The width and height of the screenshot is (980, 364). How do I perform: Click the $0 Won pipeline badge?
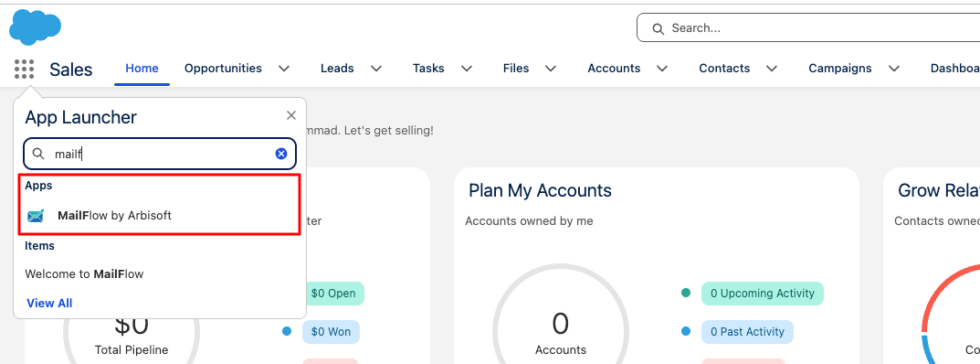pos(331,332)
